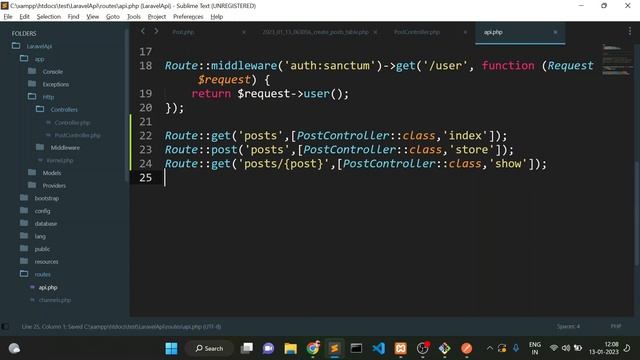Open the Chat app on the taskbar
The image size is (640, 360).
pos(268,348)
